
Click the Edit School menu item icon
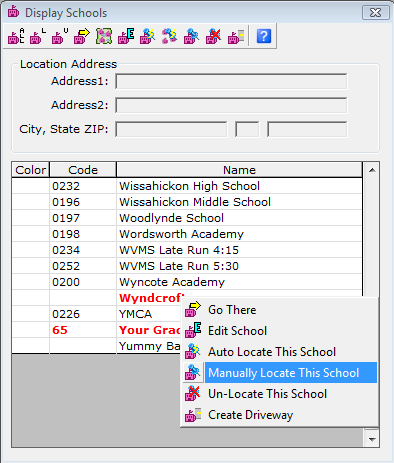click(x=193, y=331)
